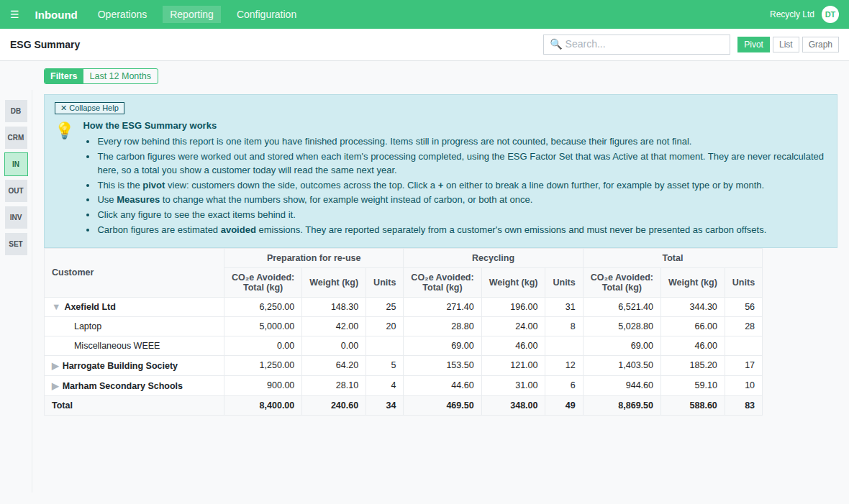
Task: Click the Last 12 Months filter
Action: pos(120,76)
